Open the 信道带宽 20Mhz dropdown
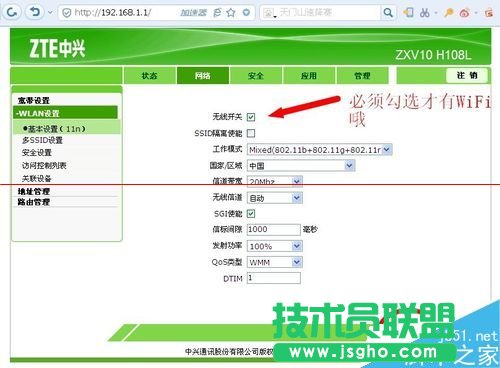 coord(275,182)
